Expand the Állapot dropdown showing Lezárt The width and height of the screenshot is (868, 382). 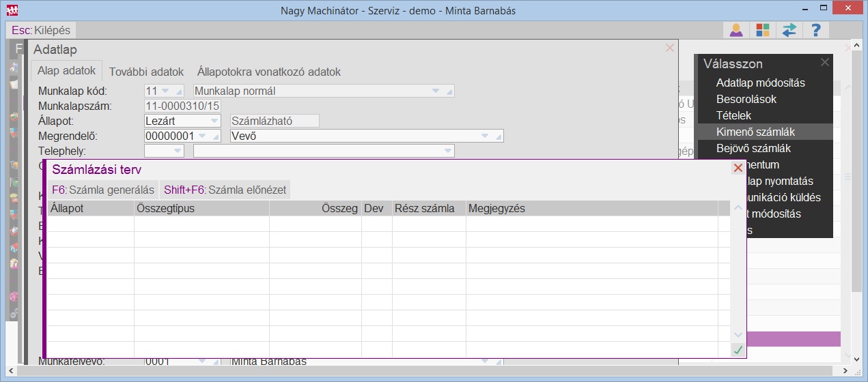point(214,121)
